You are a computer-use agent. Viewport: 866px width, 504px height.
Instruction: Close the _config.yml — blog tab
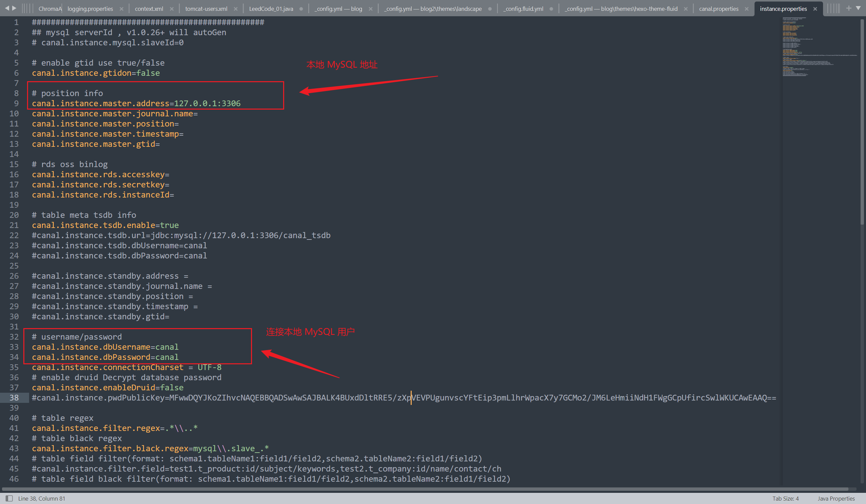click(370, 9)
